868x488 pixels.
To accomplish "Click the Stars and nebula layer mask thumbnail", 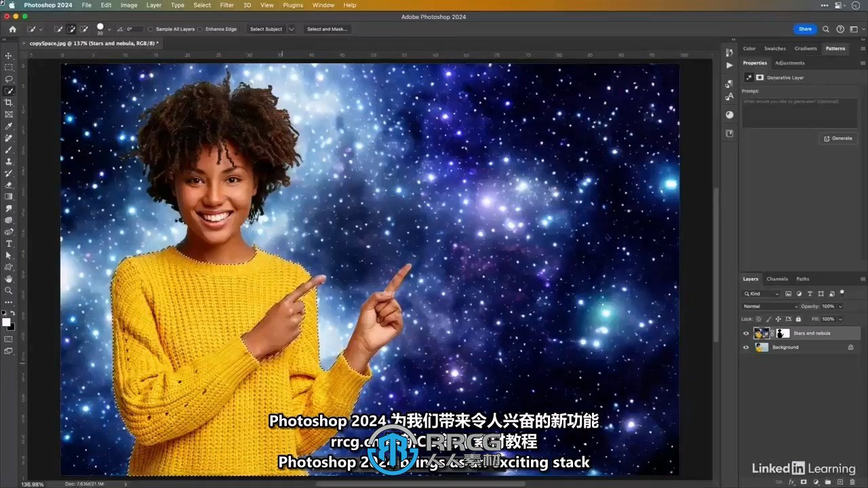I will coord(783,333).
